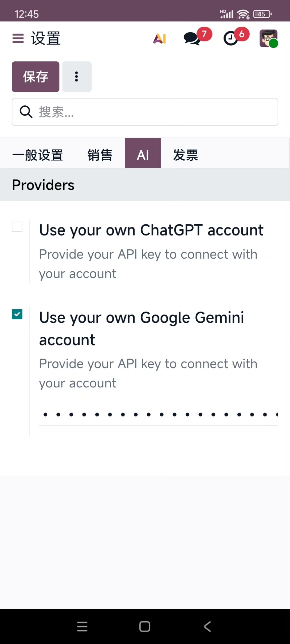Click the 保存 save button
This screenshot has height=644, width=290.
point(36,77)
